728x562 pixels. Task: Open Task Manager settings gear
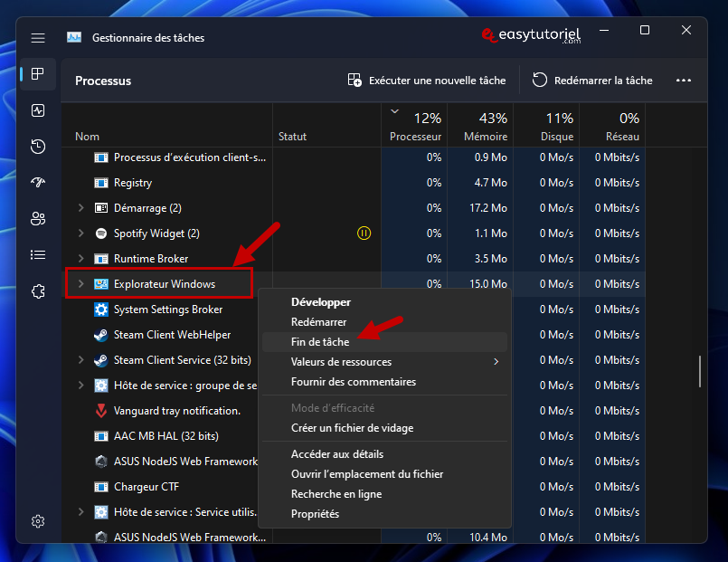tap(38, 521)
